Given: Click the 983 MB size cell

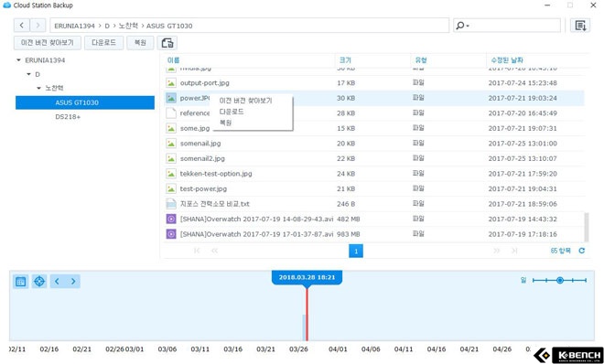Looking at the screenshot, I should pyautogui.click(x=349, y=234).
